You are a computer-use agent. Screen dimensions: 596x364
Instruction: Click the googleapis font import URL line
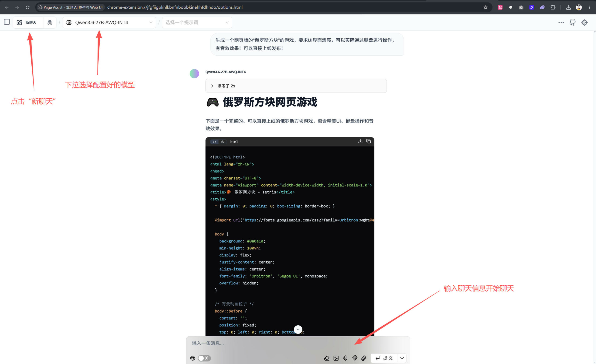(294, 220)
